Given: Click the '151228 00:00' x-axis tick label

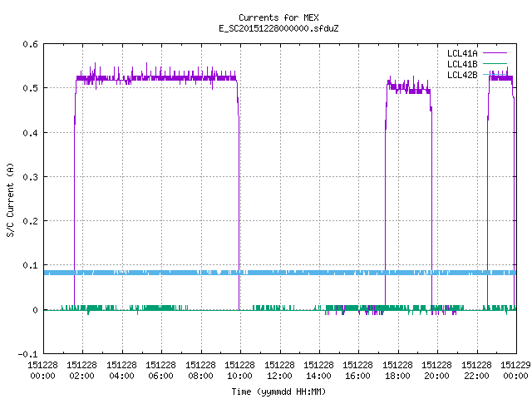Looking at the screenshot, I should [42, 370].
